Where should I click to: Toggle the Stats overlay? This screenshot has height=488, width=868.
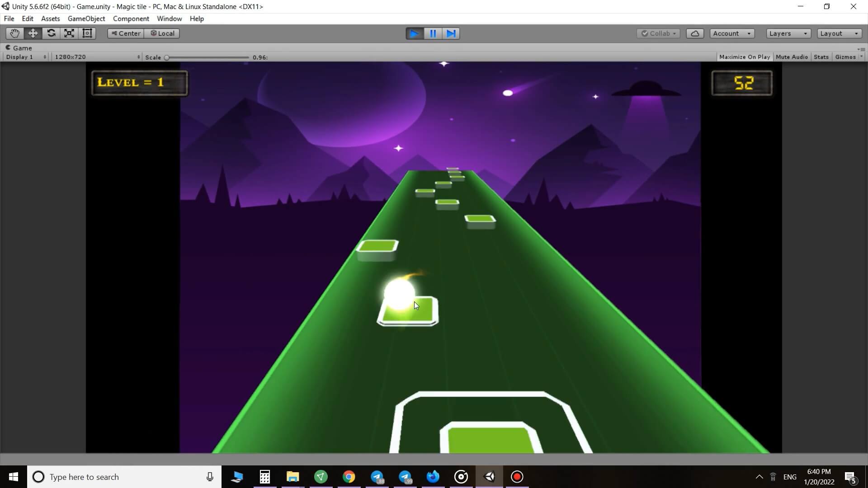pos(821,57)
